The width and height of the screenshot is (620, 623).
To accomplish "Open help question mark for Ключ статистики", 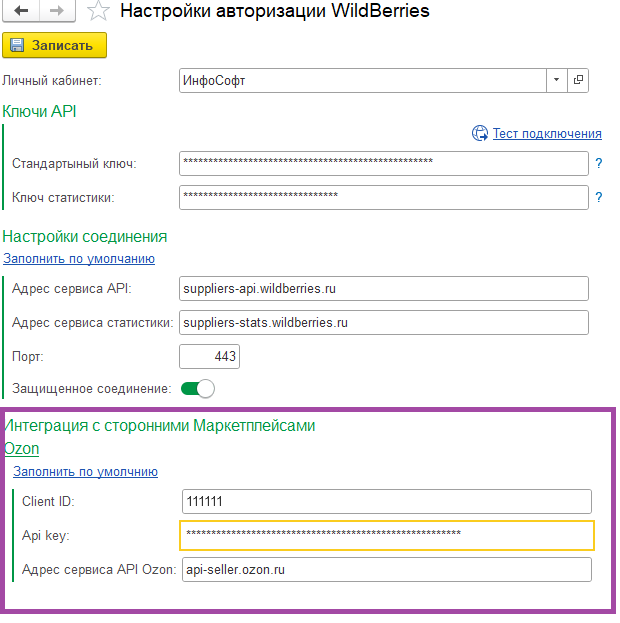I will (x=599, y=197).
